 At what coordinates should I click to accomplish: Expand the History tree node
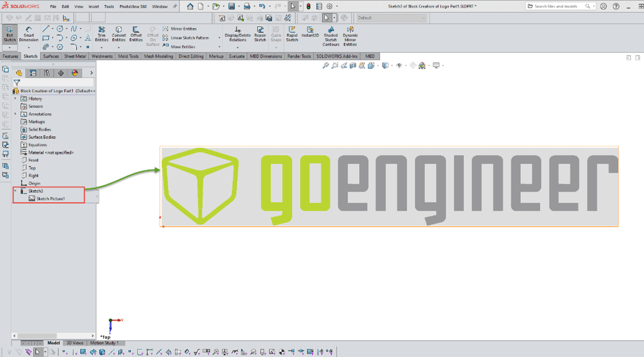(x=15, y=98)
